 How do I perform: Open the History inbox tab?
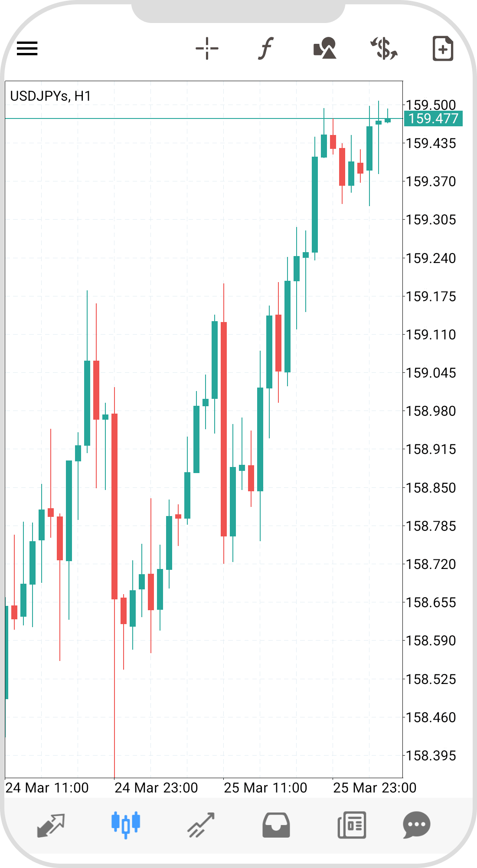tap(276, 825)
